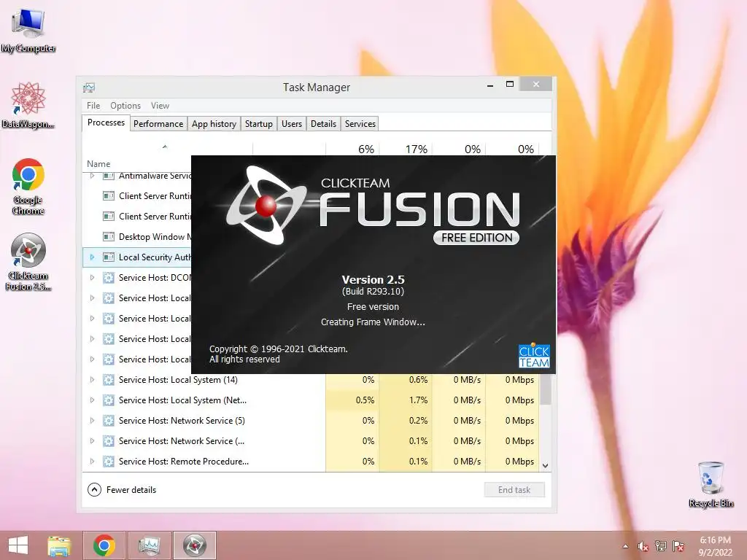Expand Service Host: DCOM row

point(92,278)
